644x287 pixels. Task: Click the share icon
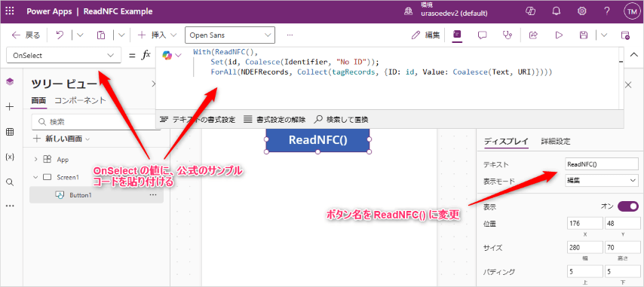(533, 35)
